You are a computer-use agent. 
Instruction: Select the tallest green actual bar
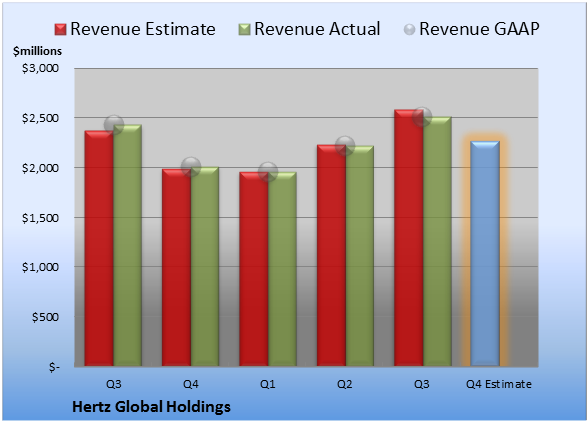[437, 241]
